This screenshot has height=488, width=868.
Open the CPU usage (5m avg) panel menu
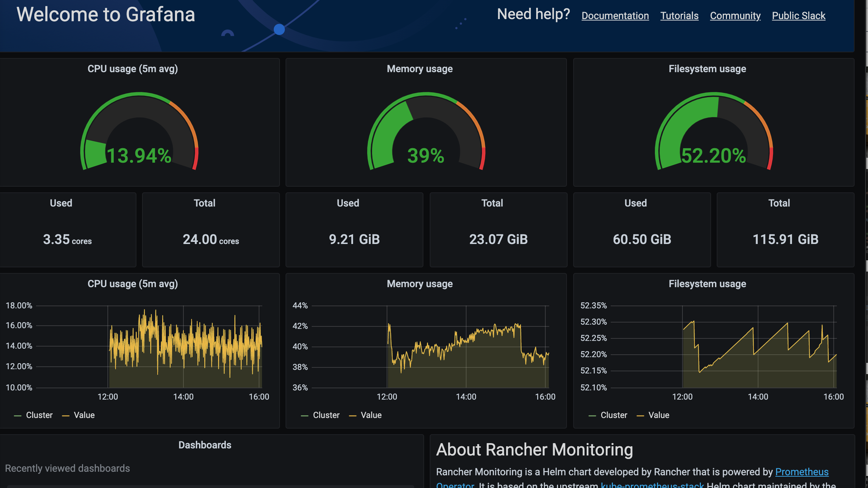133,69
